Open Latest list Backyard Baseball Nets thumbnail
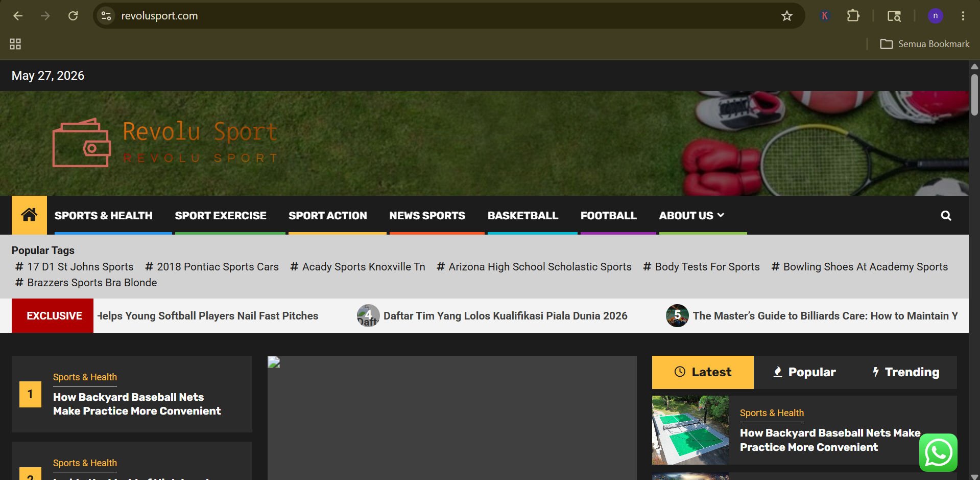This screenshot has width=980, height=480. 690,430
